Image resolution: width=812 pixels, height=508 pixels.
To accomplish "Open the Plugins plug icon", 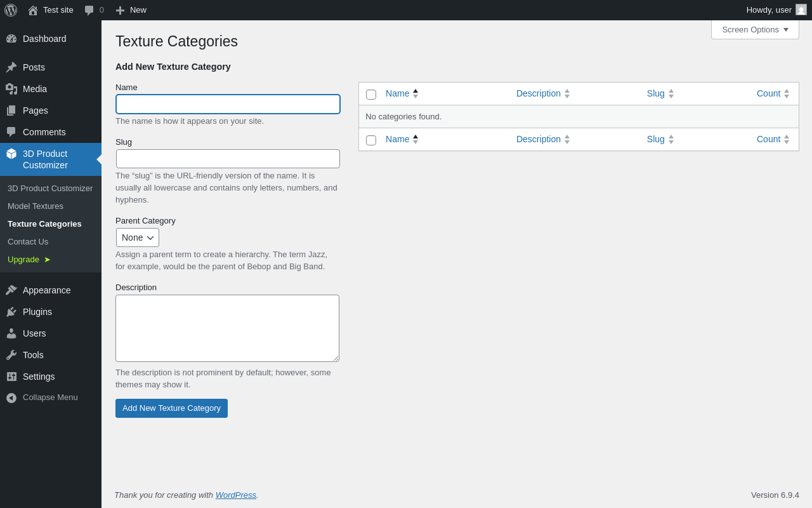I will [11, 312].
